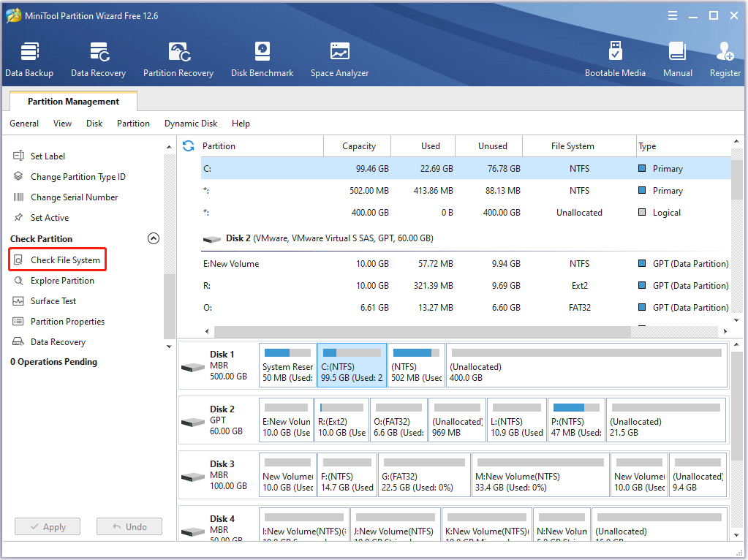Image resolution: width=748 pixels, height=560 pixels.
Task: Open the Partition Recovery tool
Action: 178,58
